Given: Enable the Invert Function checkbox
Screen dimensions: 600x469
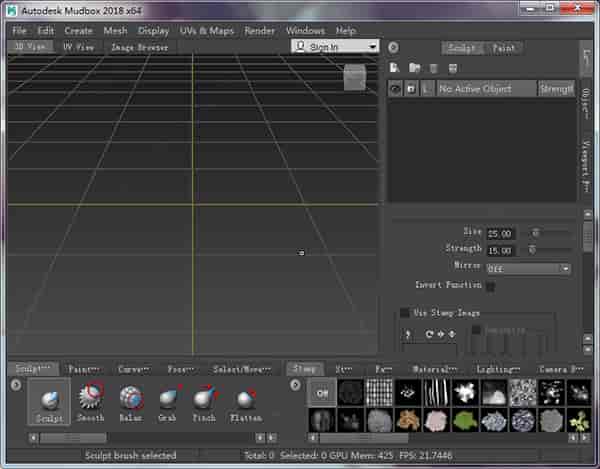Looking at the screenshot, I should (490, 286).
